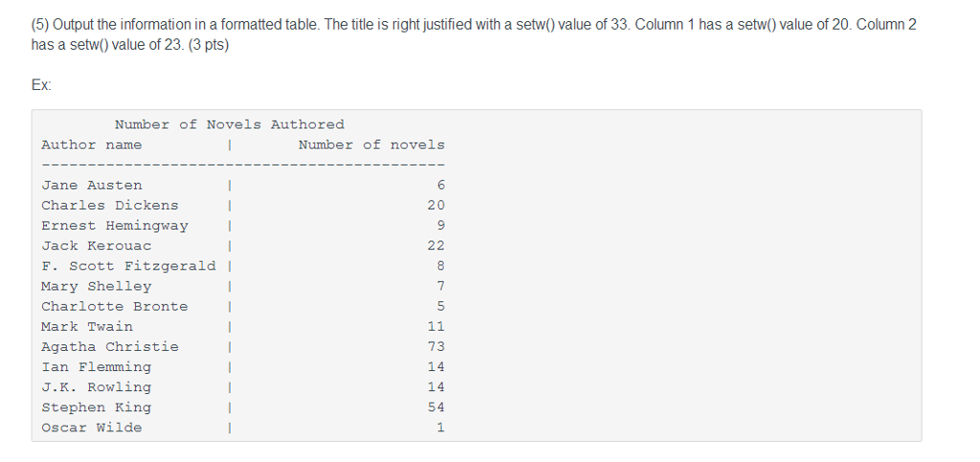Click on "Ernest Hemingway" in the table
Screen dimensions: 980x462
114,226
